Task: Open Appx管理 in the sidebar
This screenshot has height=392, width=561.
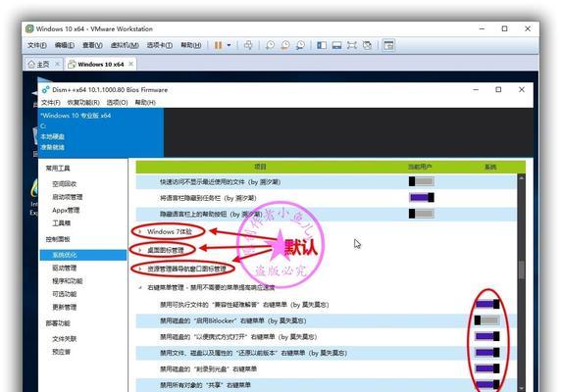Action: click(66, 210)
